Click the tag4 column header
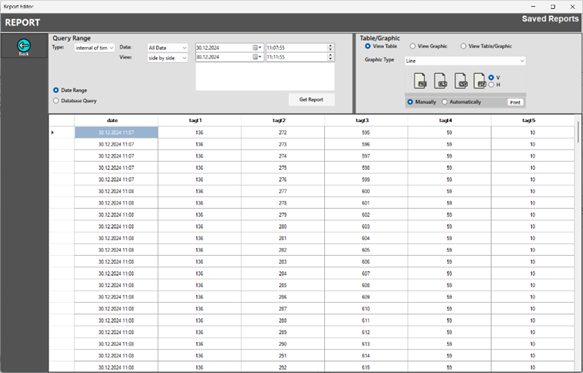The height and width of the screenshot is (373, 583). pos(449,120)
